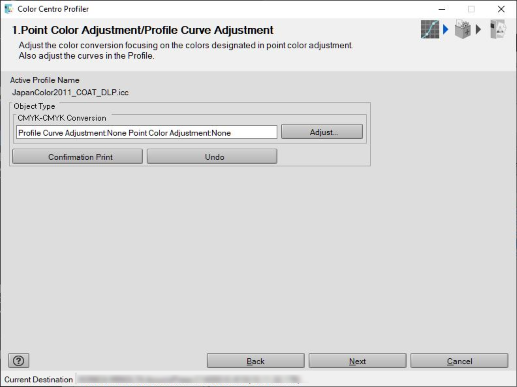Image resolution: width=517 pixels, height=387 pixels.
Task: Click the Object Type group label
Action: tap(34, 106)
